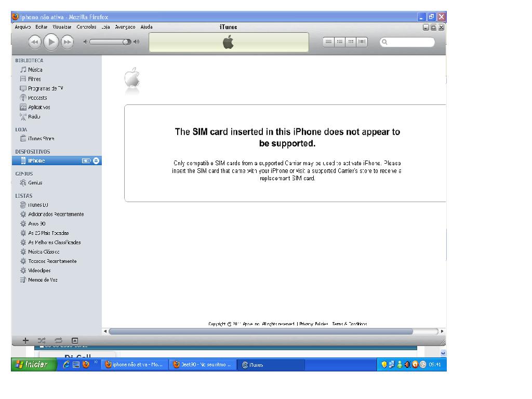Open the Editar menu

tap(42, 27)
